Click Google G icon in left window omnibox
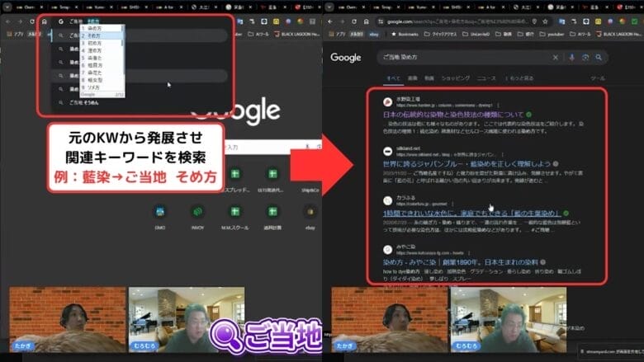The height and width of the screenshot is (362, 644). [61, 21]
